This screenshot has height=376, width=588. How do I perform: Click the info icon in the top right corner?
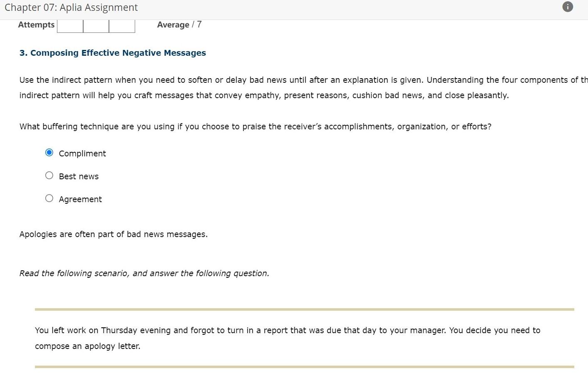567,7
